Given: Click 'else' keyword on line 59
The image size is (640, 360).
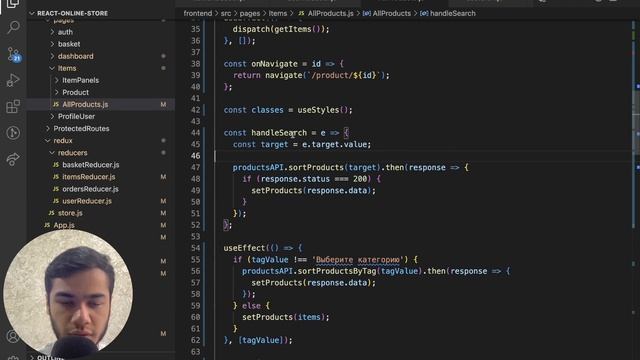Looking at the screenshot, I should [x=251, y=306].
